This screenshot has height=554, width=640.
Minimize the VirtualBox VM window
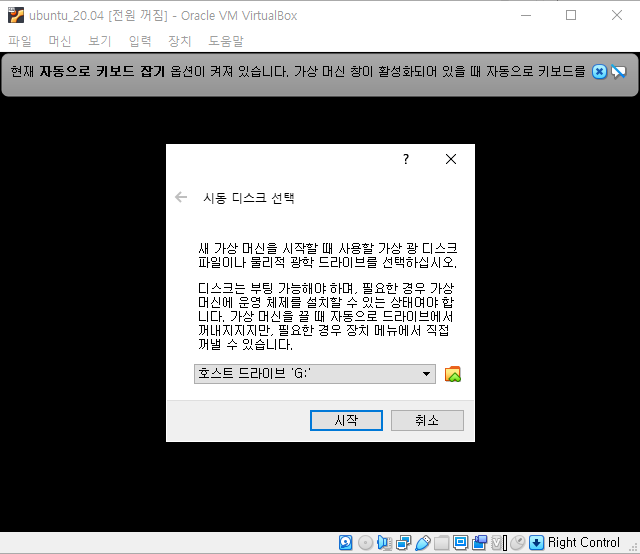[526, 16]
